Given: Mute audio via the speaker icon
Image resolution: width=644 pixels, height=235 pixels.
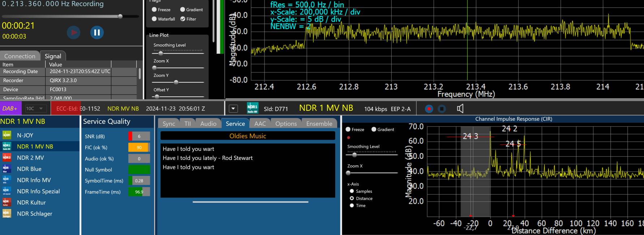Looking at the screenshot, I should click(x=460, y=109).
